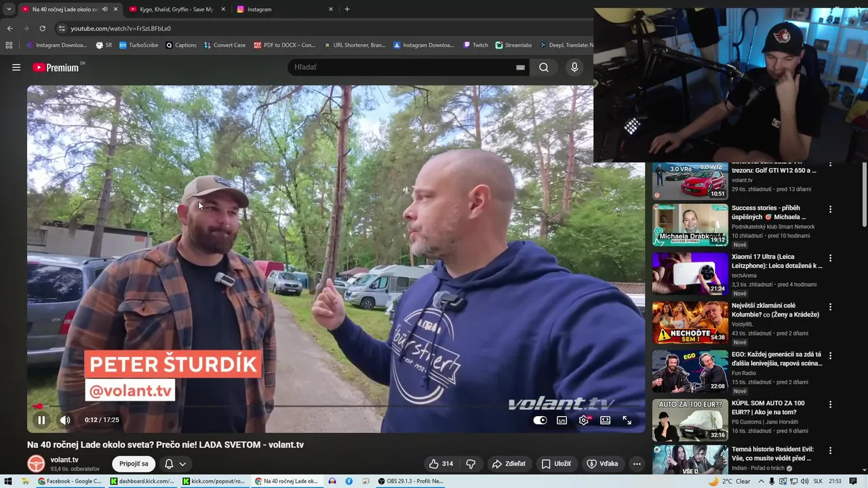Switch to the OBS 29.1.3 taskbar window
This screenshot has width=868, height=488.
pyautogui.click(x=411, y=481)
